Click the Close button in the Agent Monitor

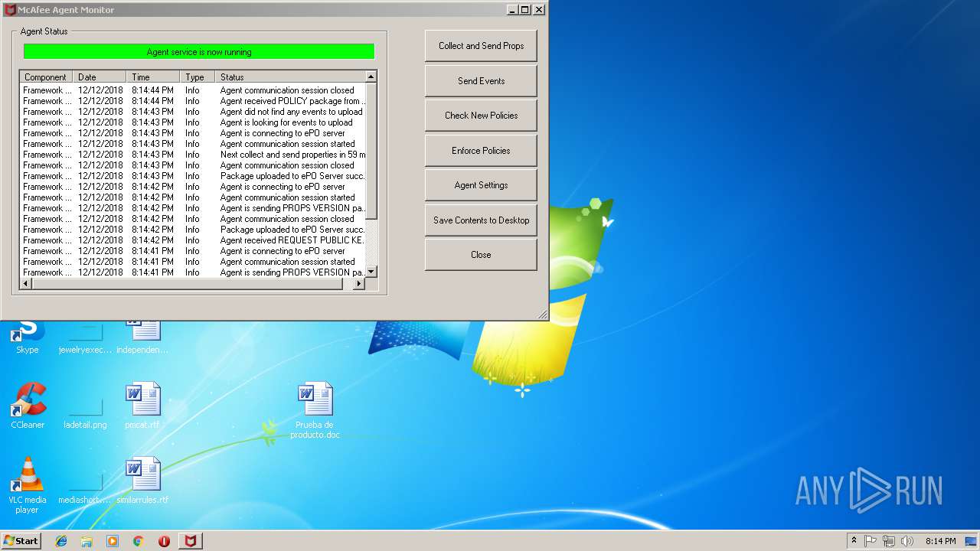tap(481, 255)
